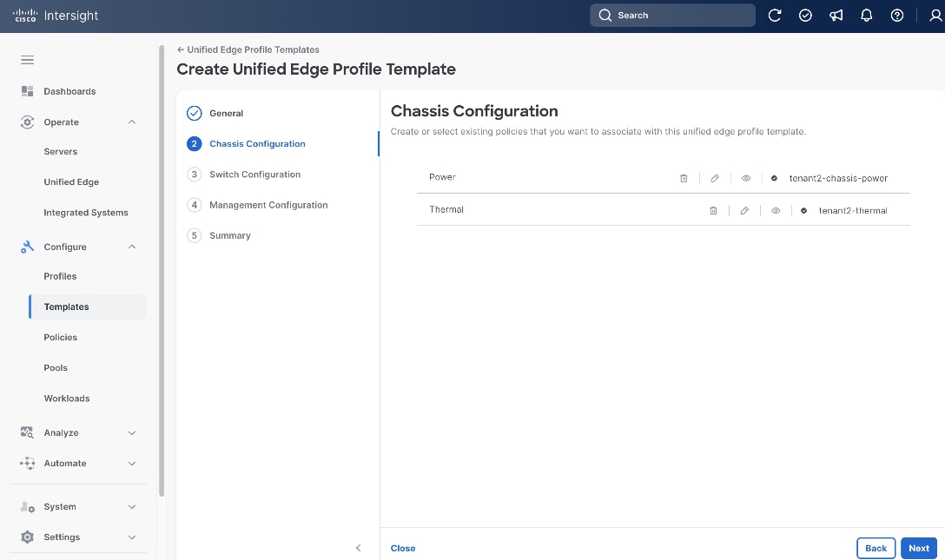Image resolution: width=945 pixels, height=560 pixels.
Task: Go to the Management Configuration step
Action: click(268, 205)
